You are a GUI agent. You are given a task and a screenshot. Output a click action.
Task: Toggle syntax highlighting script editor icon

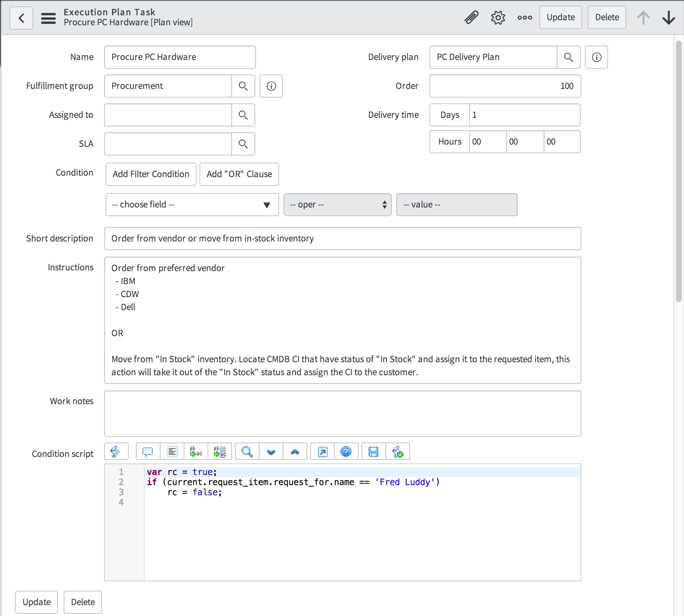[116, 452]
